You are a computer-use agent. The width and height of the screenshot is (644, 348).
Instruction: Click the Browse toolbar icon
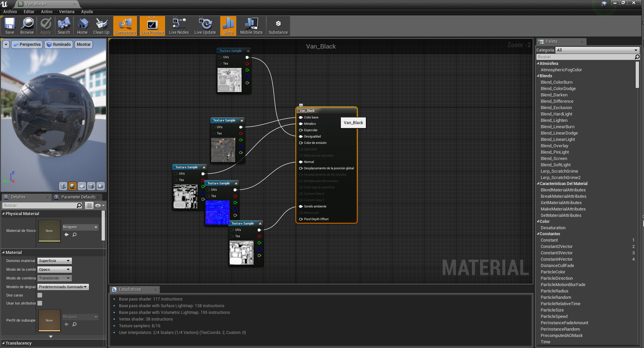click(27, 26)
